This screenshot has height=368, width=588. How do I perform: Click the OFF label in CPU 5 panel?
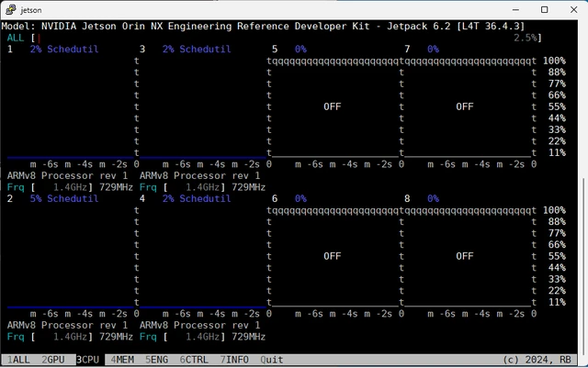coord(333,106)
